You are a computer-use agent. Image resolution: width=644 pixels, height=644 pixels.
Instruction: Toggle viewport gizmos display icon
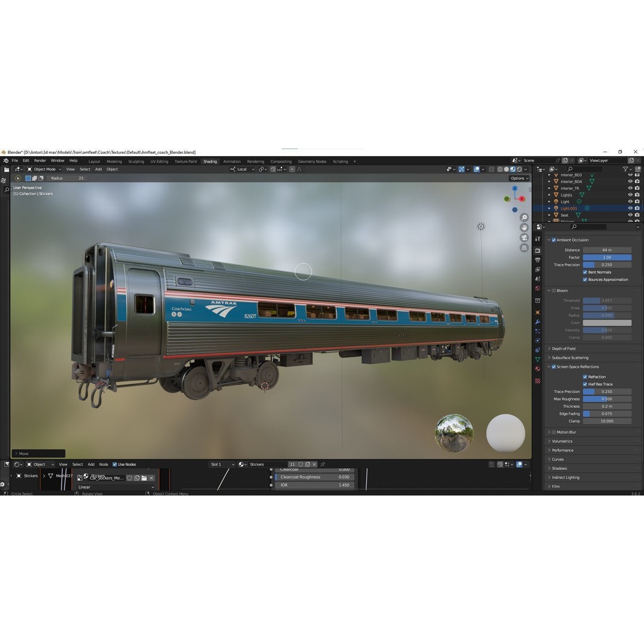point(461,169)
